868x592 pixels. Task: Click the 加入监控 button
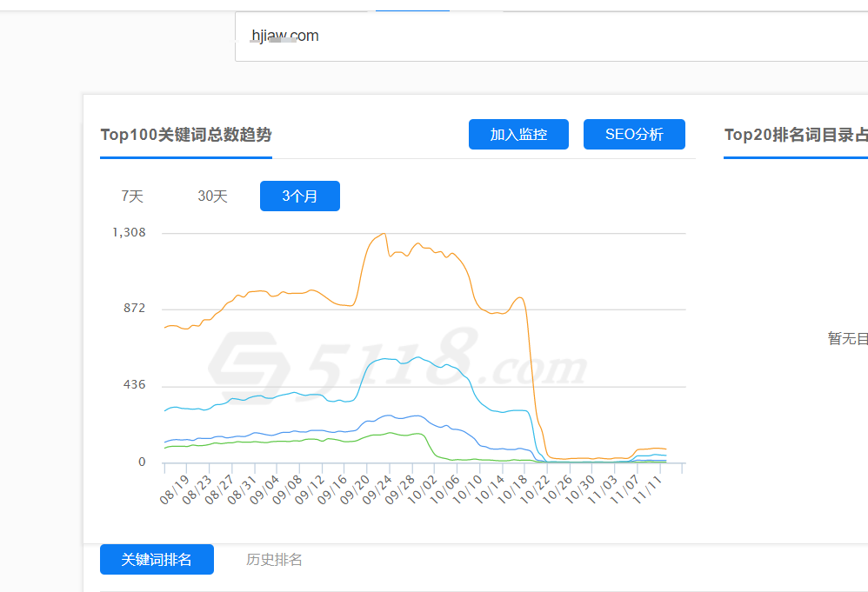tap(518, 135)
